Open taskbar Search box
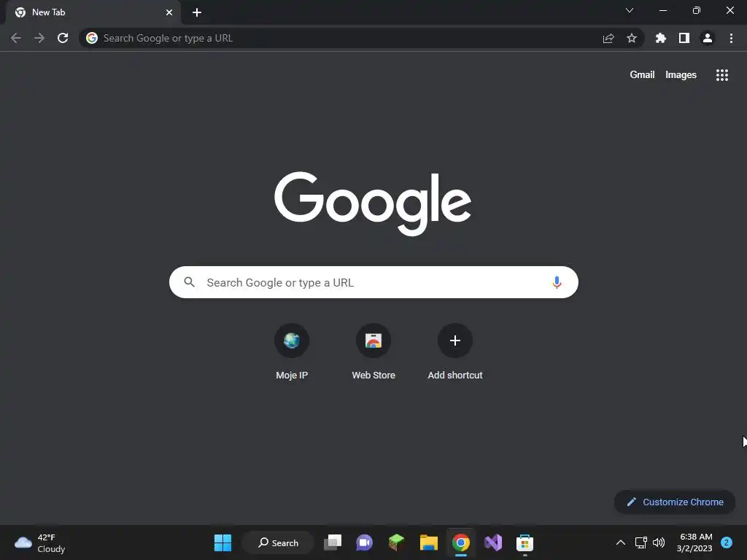 (x=278, y=542)
